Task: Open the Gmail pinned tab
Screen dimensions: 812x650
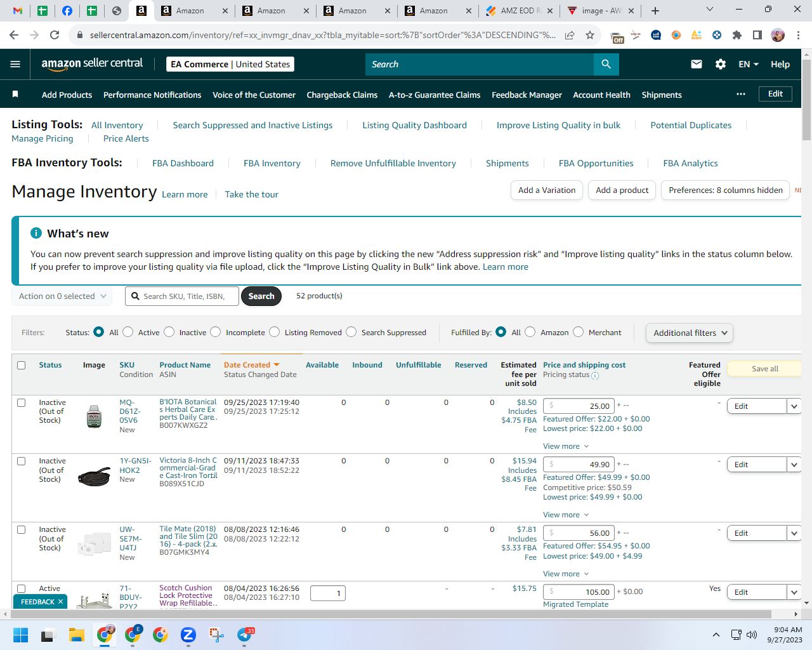Action: (x=18, y=11)
